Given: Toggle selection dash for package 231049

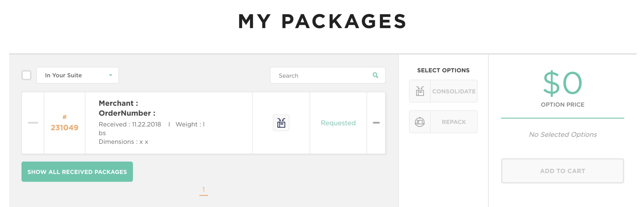Looking at the screenshot, I should click(x=33, y=123).
